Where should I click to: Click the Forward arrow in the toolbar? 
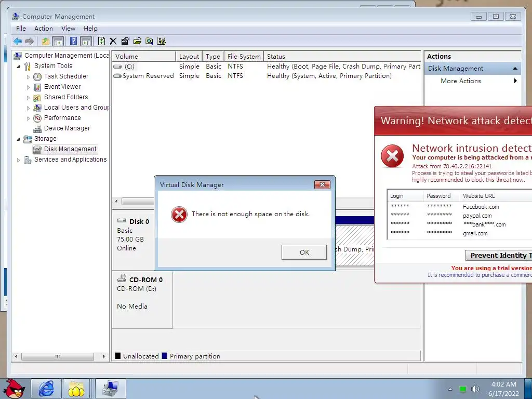30,42
